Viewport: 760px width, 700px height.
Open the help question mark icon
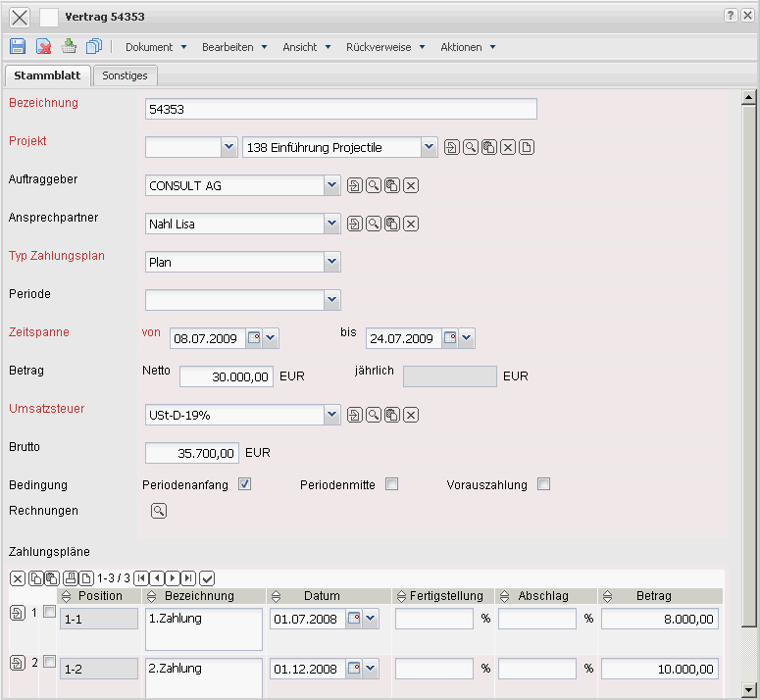pyautogui.click(x=731, y=17)
